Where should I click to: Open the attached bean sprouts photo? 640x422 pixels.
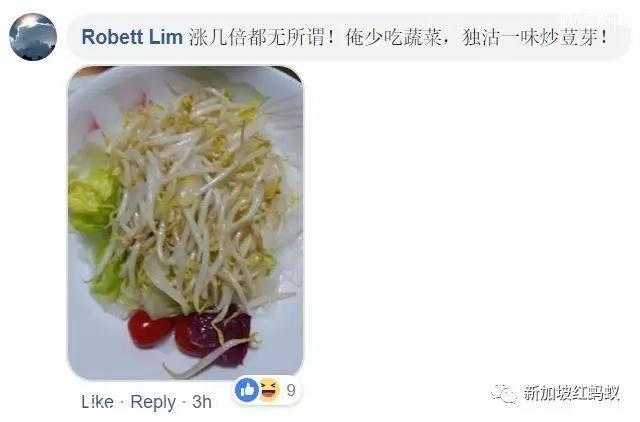pyautogui.click(x=186, y=222)
